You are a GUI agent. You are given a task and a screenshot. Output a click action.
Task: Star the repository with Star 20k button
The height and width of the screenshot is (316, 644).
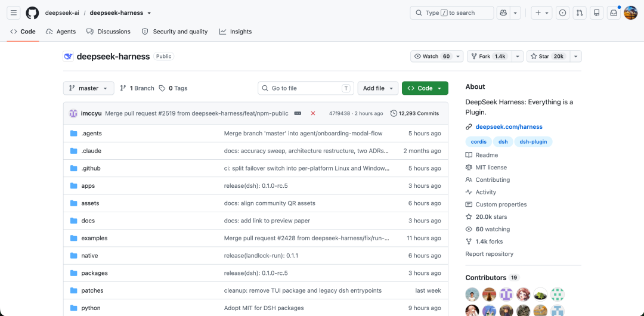click(549, 56)
